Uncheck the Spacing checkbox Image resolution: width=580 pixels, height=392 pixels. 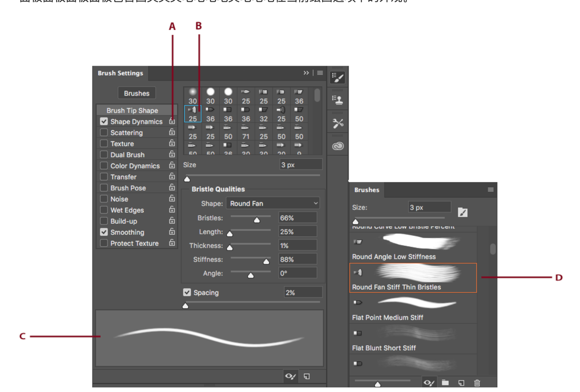click(x=187, y=292)
